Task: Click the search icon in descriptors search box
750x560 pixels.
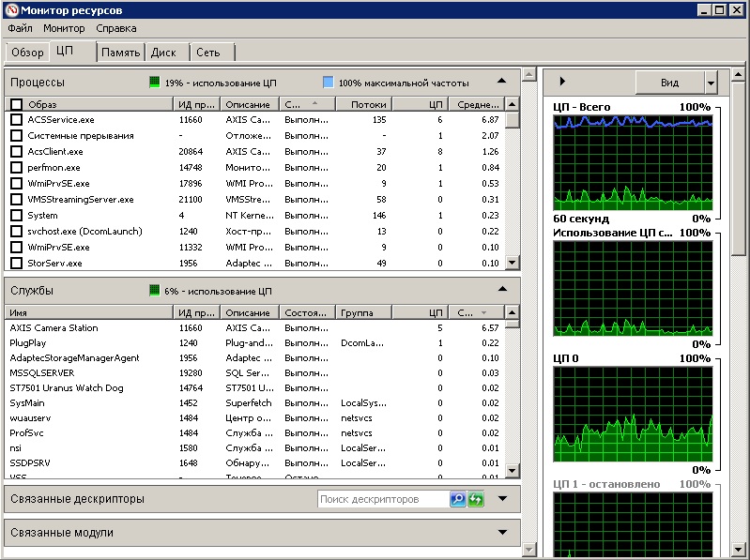Action: pos(458,499)
